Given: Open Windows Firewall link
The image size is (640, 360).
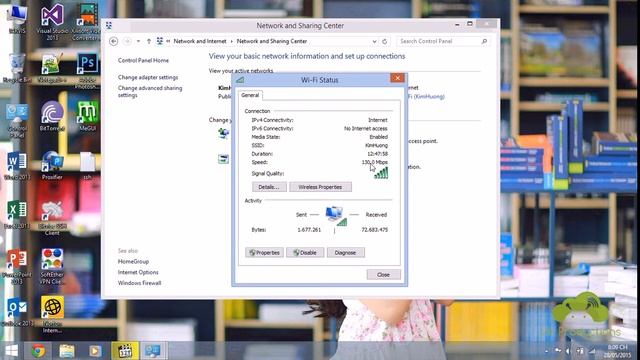Looking at the screenshot, I should (x=139, y=283).
